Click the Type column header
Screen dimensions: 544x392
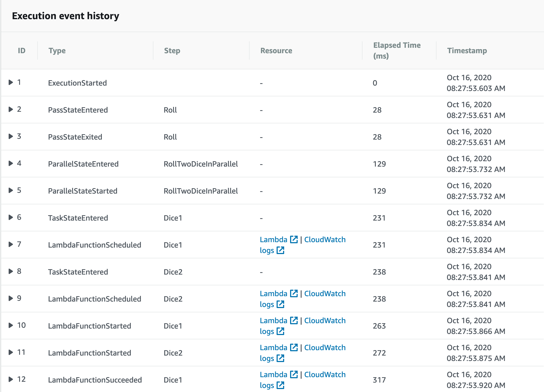click(57, 50)
